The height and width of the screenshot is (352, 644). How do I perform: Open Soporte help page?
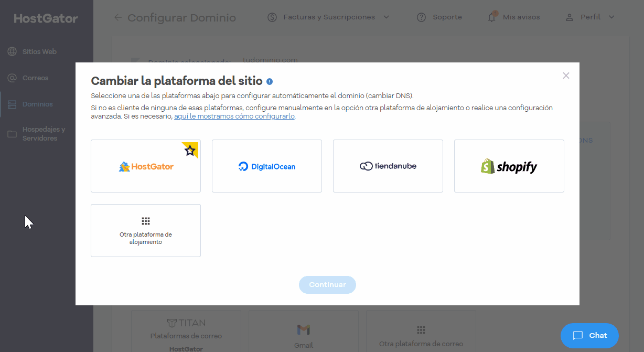tap(447, 17)
